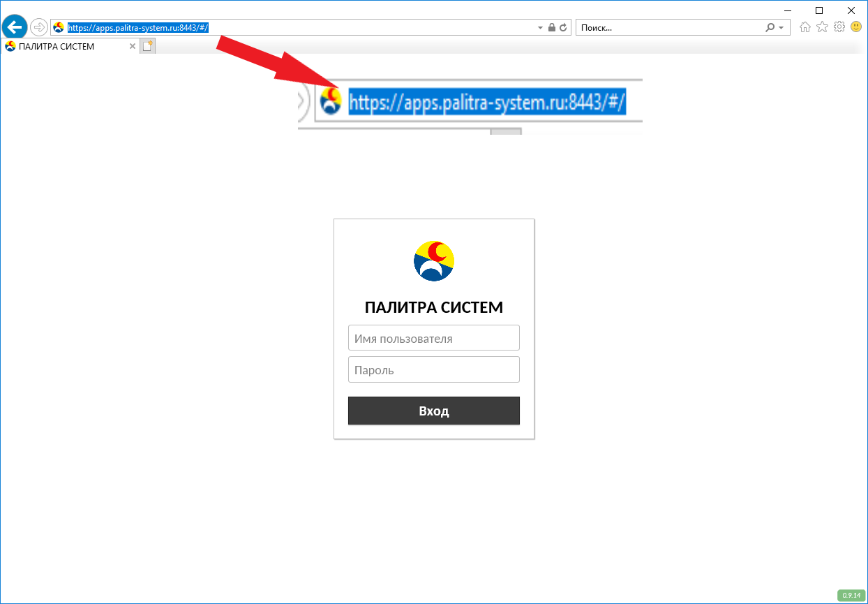Open a new tab with the blank tab button
This screenshot has height=604, width=868.
point(147,46)
